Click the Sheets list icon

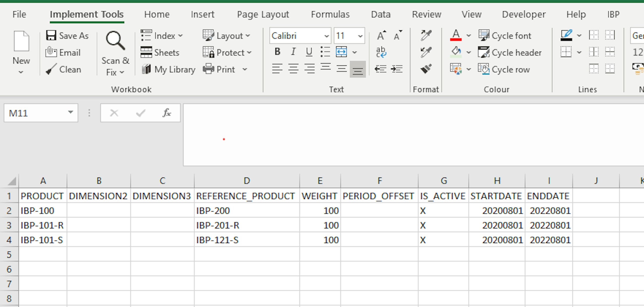pyautogui.click(x=146, y=53)
